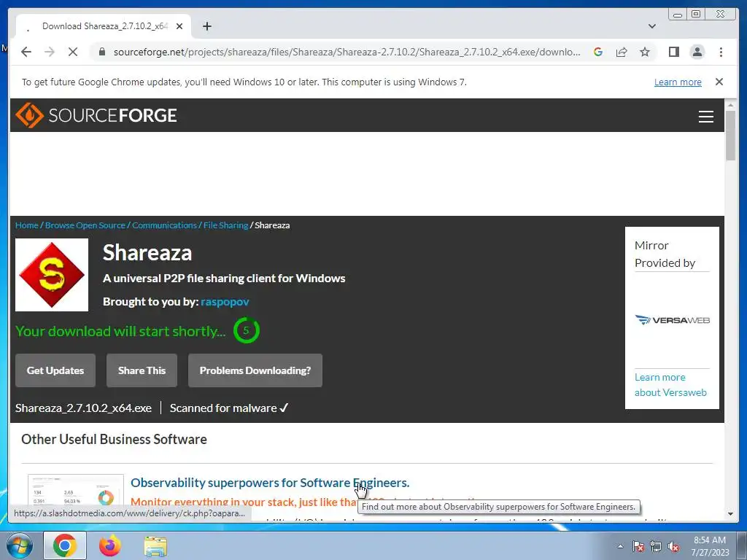Open Learn more about Chrome updates

pyautogui.click(x=678, y=82)
